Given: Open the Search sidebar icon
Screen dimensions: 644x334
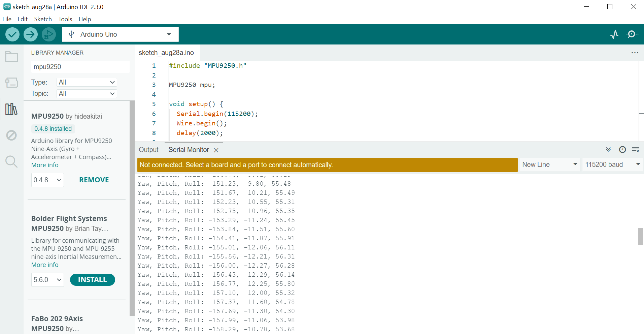Looking at the screenshot, I should tap(11, 161).
